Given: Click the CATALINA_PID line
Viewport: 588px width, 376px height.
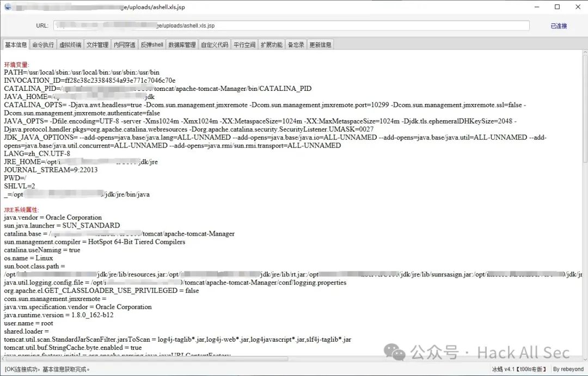Looking at the screenshot, I should (158, 89).
